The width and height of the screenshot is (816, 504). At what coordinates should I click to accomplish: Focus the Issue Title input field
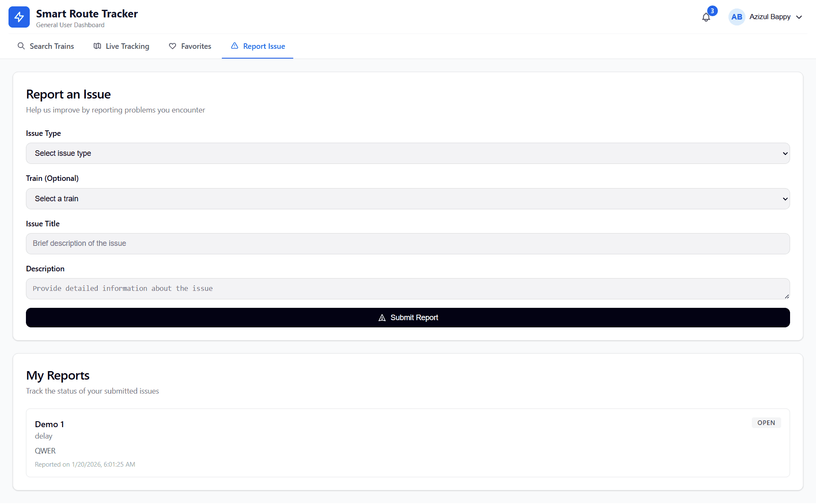[408, 244]
